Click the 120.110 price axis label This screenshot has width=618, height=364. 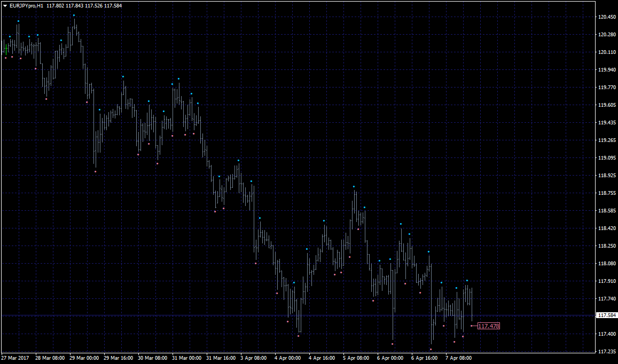click(x=607, y=52)
